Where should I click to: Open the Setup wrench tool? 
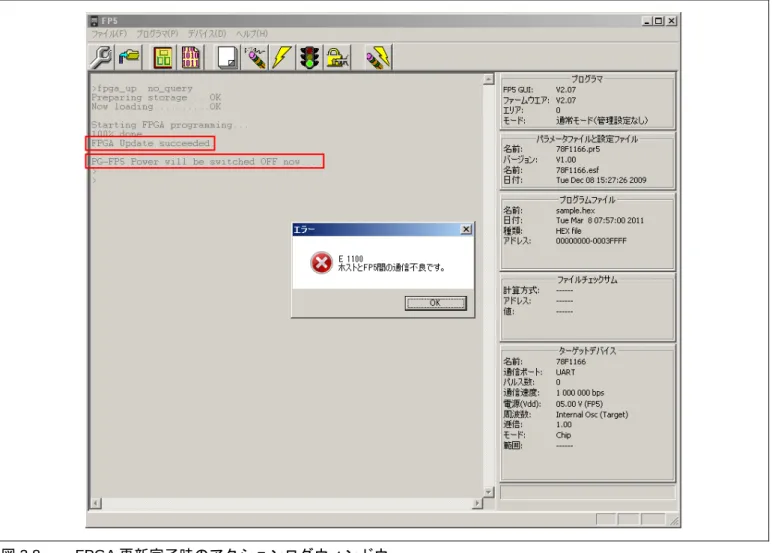tap(101, 57)
